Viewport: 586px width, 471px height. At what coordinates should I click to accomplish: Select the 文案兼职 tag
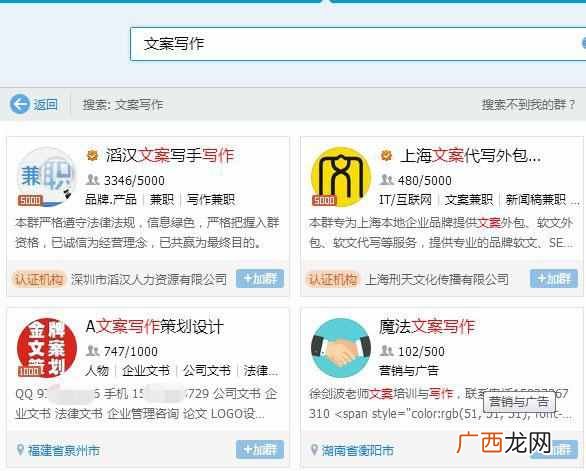pyautogui.click(x=469, y=200)
